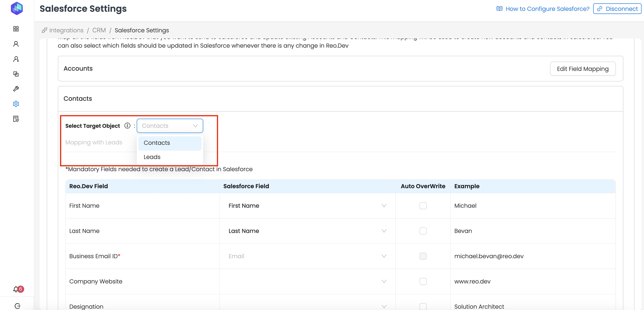The height and width of the screenshot is (310, 644).
Task: Open the notifications bell with badge
Action: pyautogui.click(x=16, y=289)
